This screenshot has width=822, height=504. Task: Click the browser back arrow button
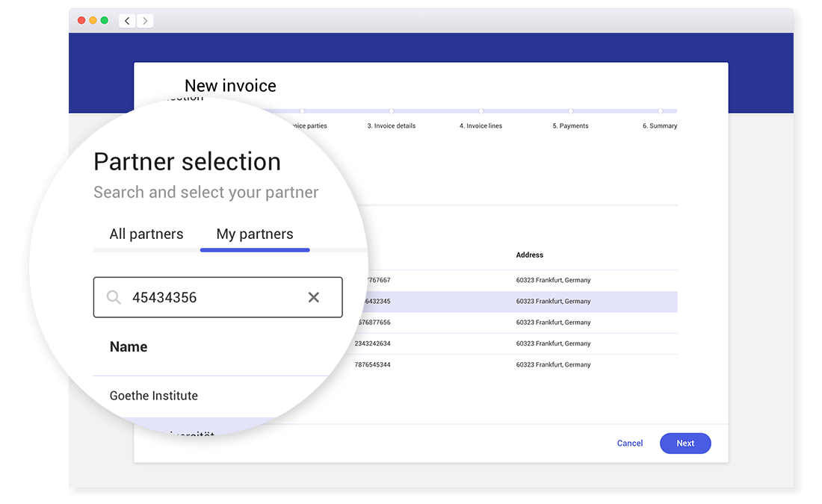[127, 21]
